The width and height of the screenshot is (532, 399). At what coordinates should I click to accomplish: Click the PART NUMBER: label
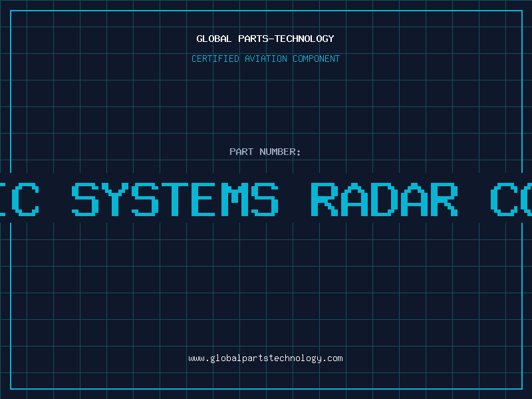tap(265, 152)
